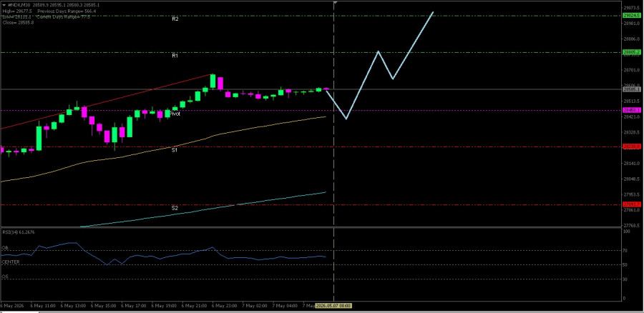Screen dimensions: 644x313
Task: Click the 29073.5 price scale value
Action: [632, 8]
